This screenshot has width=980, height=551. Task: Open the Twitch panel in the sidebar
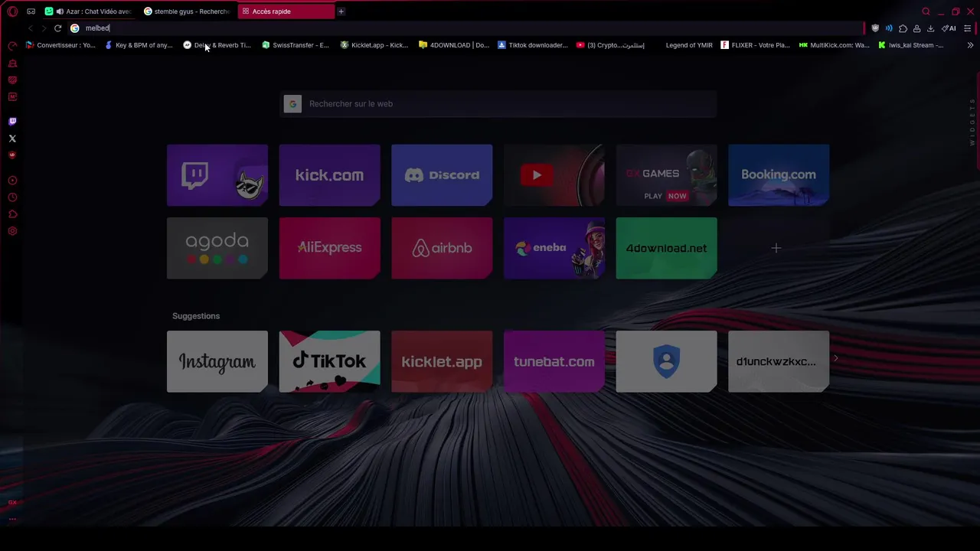12,122
